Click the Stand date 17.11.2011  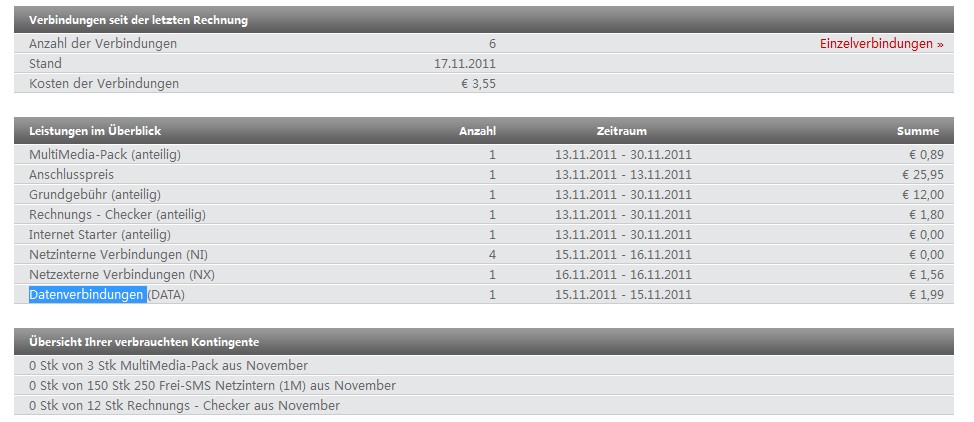pyautogui.click(x=465, y=63)
